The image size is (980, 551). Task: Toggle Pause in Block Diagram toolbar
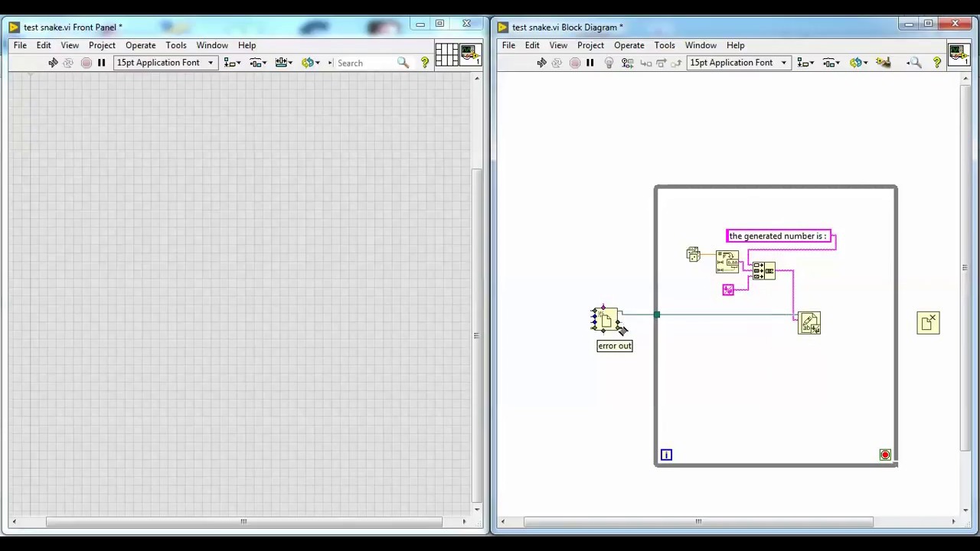(590, 63)
